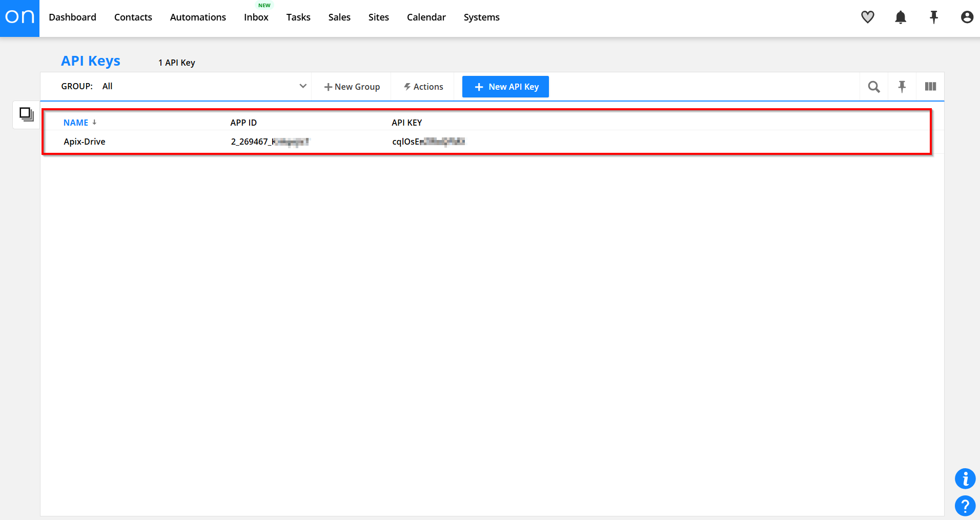Expand the GROUP All dropdown
The height and width of the screenshot is (520, 980).
point(302,86)
